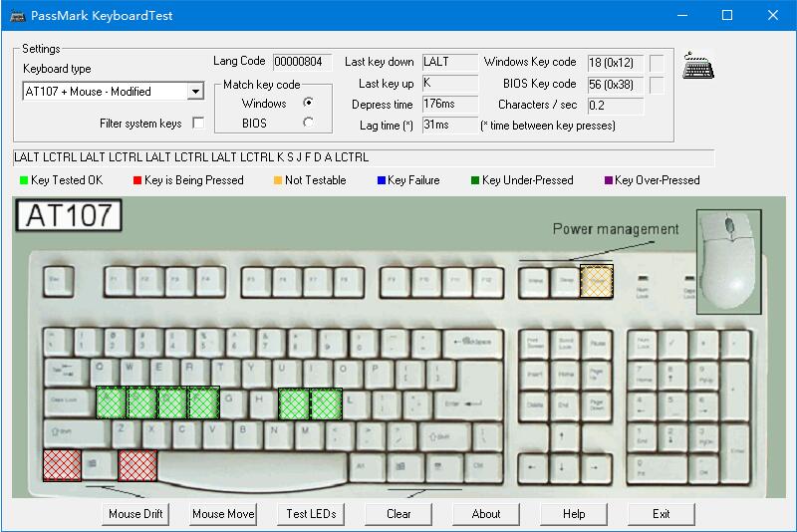This screenshot has height=532, width=797.
Task: Click the Enter key on keyboard image
Action: click(x=470, y=392)
